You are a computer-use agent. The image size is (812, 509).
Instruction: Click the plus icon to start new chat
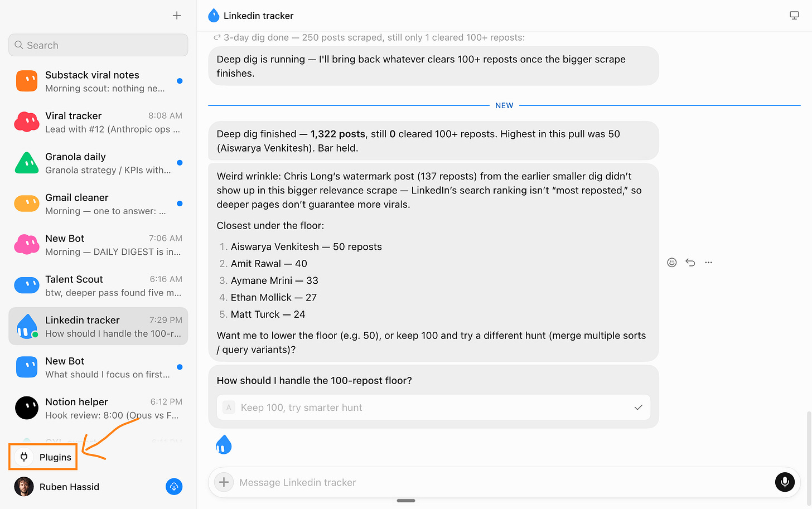pyautogui.click(x=177, y=16)
